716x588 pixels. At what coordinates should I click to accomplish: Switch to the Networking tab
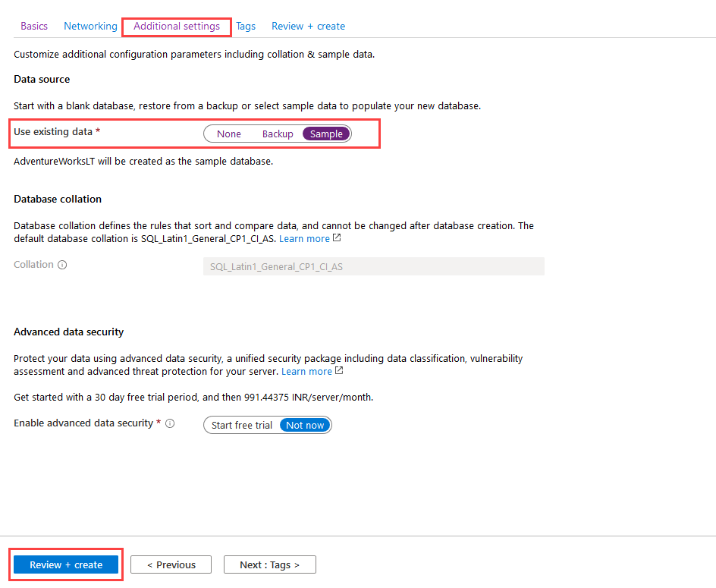[x=90, y=26]
